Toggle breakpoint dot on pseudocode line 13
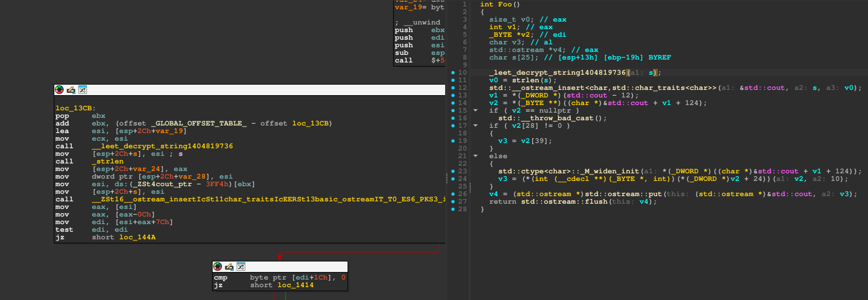The height and width of the screenshot is (300, 868). [453, 95]
